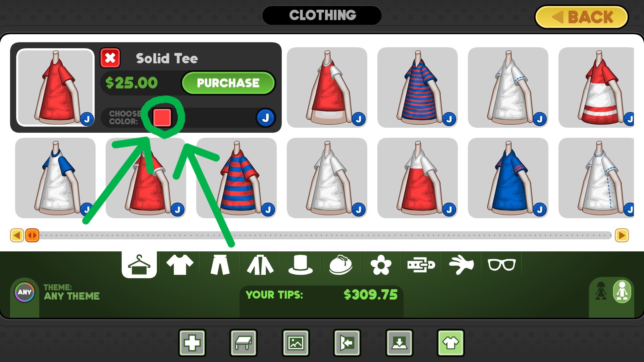Select the jackets category icon

[x=260, y=265]
